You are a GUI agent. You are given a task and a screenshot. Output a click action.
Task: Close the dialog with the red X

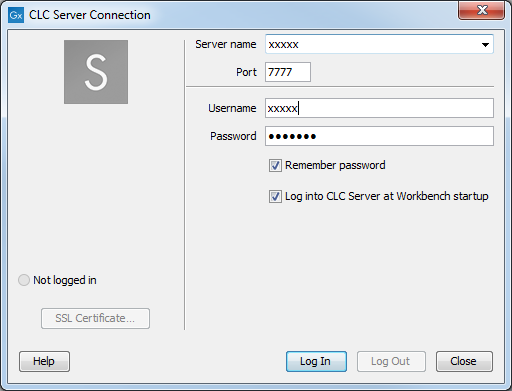482,10
